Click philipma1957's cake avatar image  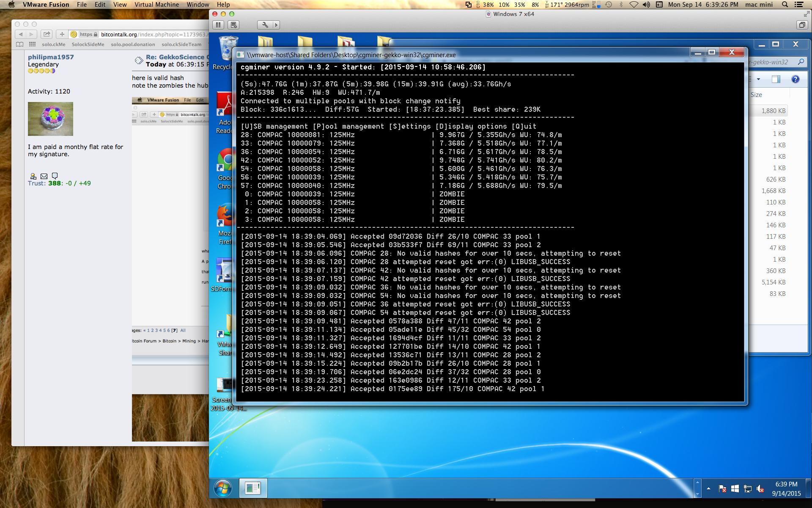50,119
